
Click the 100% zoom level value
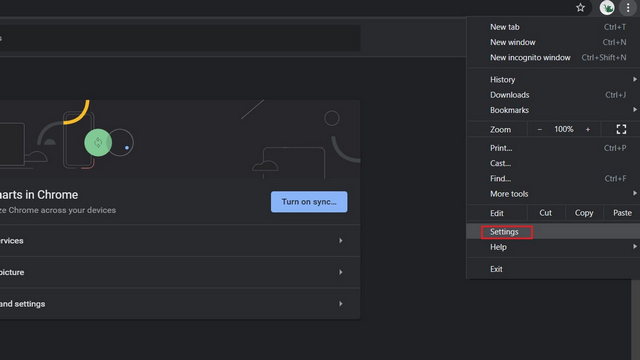(563, 129)
